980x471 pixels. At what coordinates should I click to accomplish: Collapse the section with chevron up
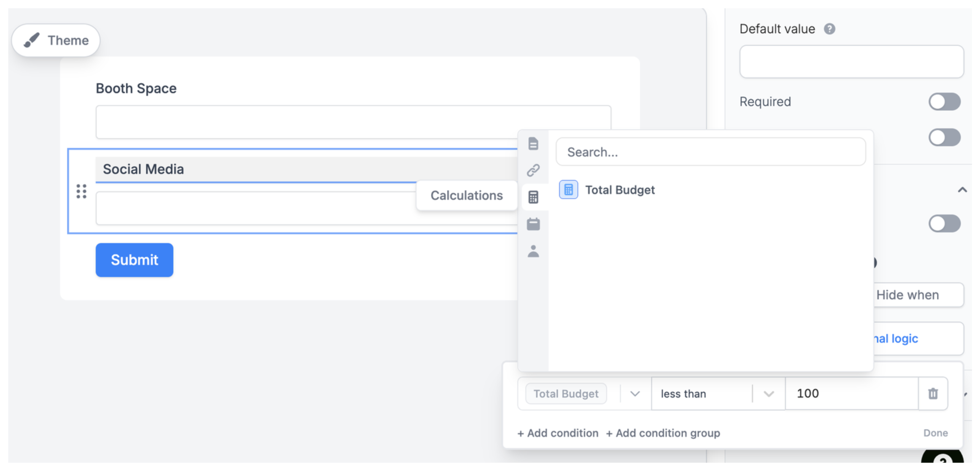pyautogui.click(x=962, y=190)
